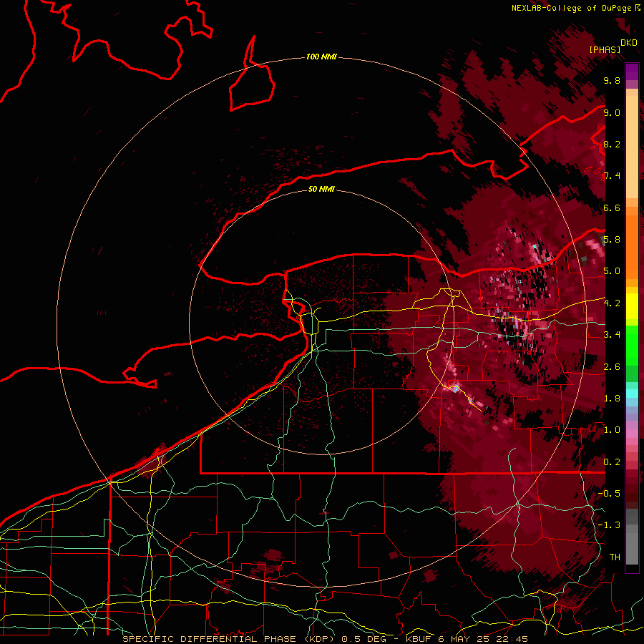Click the 4.2 value on the scale
644x644 pixels.
[x=612, y=303]
